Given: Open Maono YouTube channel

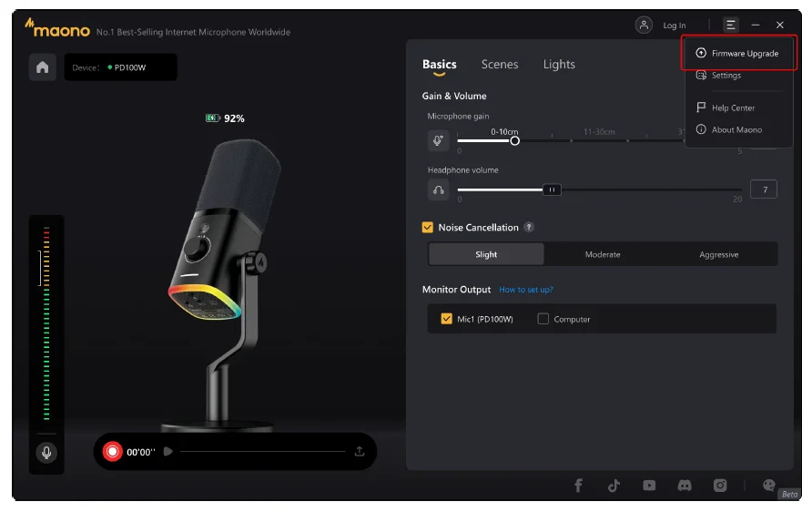Looking at the screenshot, I should coord(649,485).
